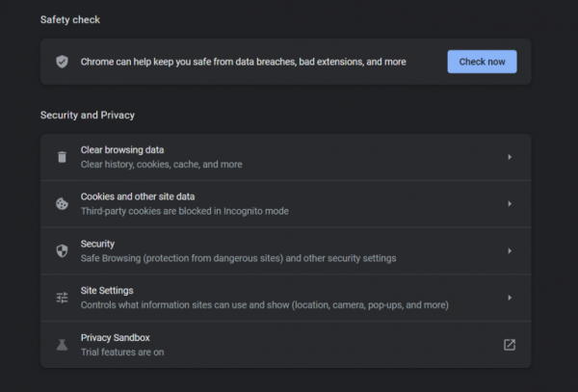The image size is (578, 392).
Task: Click the Safety check description text
Action: click(244, 62)
